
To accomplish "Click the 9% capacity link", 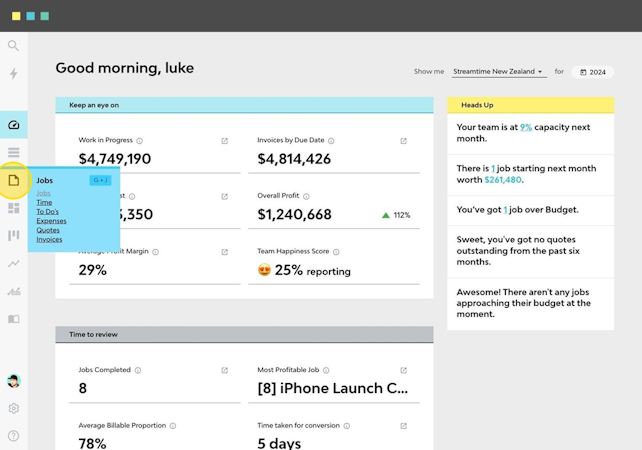I will [x=525, y=128].
